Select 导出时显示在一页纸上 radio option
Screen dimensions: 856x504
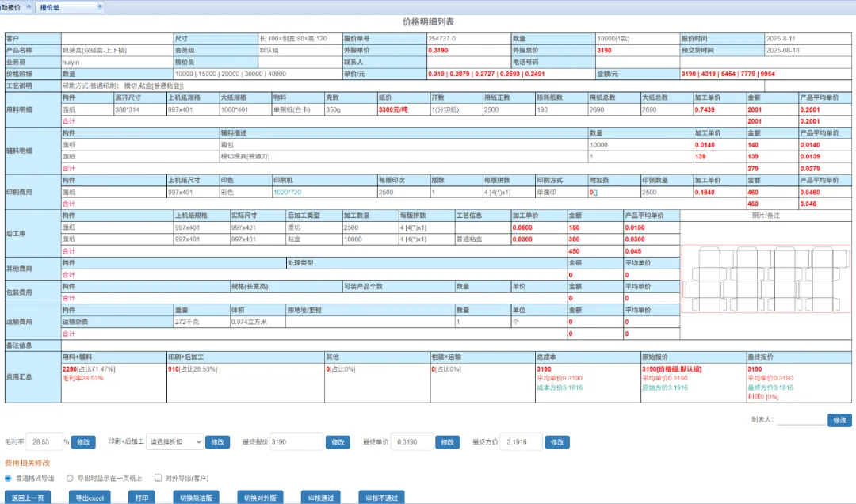pyautogui.click(x=70, y=479)
